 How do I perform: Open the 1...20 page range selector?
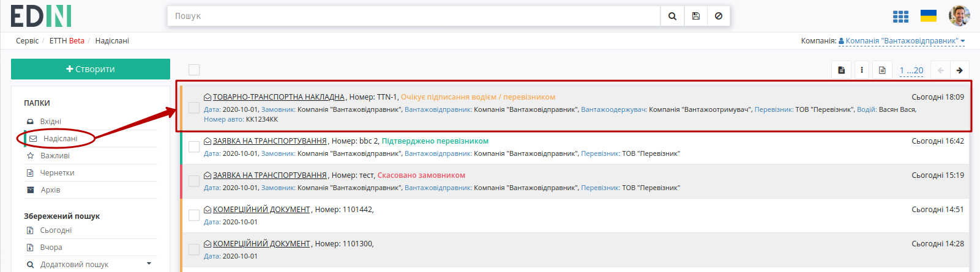point(911,70)
